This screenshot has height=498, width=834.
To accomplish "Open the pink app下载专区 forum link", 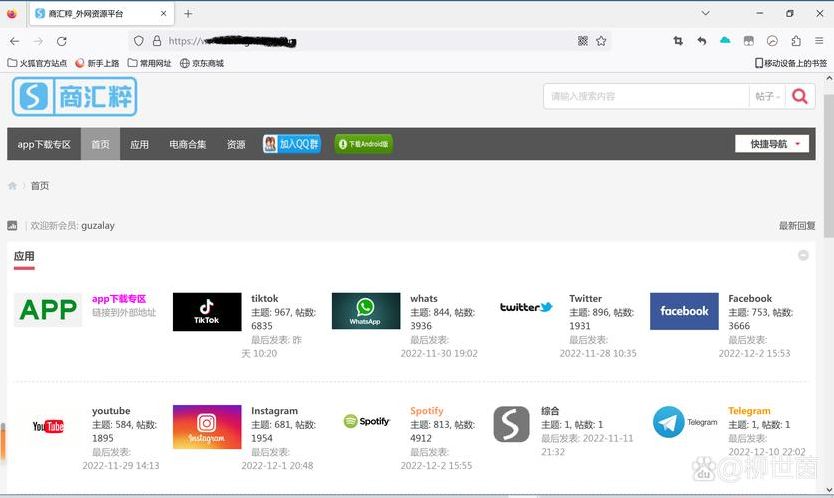I will pyautogui.click(x=119, y=298).
